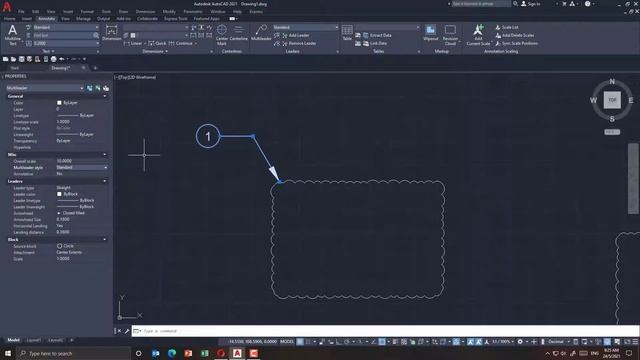Viewport: 640px width, 360px height.
Task: Click the Start file tab
Action: 15,68
